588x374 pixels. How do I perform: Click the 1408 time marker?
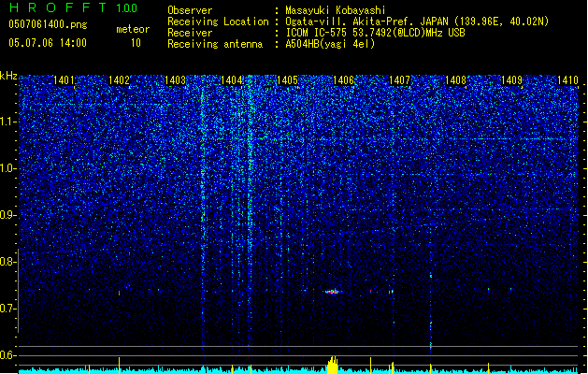tap(455, 80)
